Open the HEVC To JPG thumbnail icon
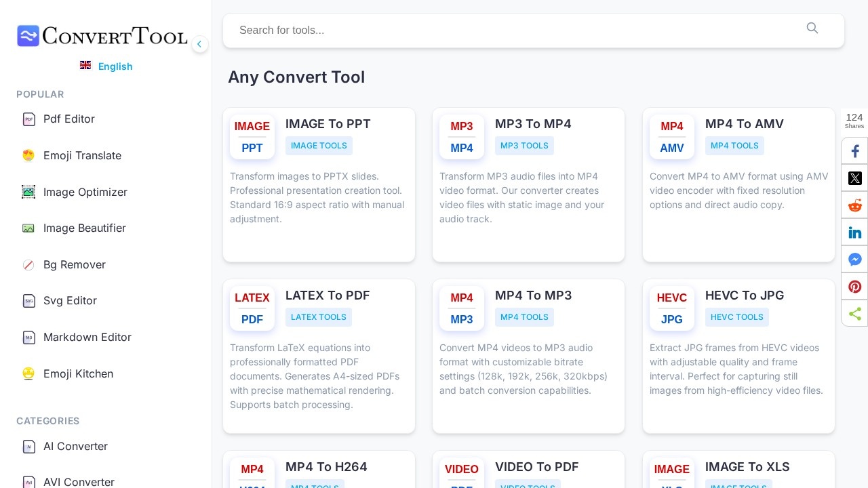The width and height of the screenshot is (868, 488). tap(671, 308)
